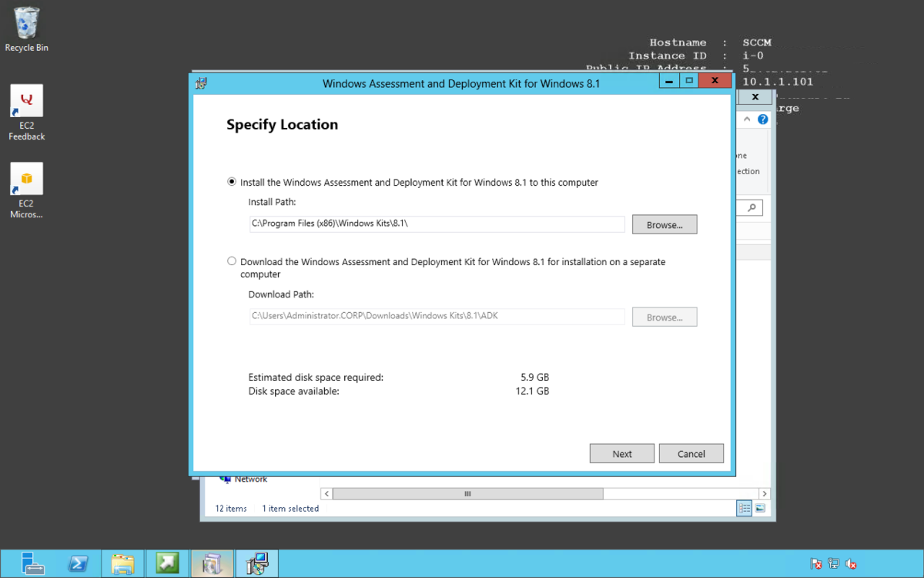Open Server Manager from the taskbar
The width and height of the screenshot is (924, 578).
[34, 563]
